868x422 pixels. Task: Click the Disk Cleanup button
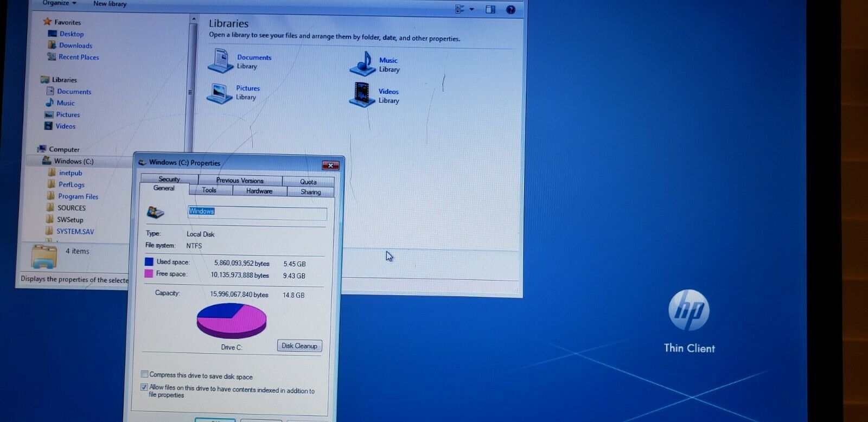(299, 346)
